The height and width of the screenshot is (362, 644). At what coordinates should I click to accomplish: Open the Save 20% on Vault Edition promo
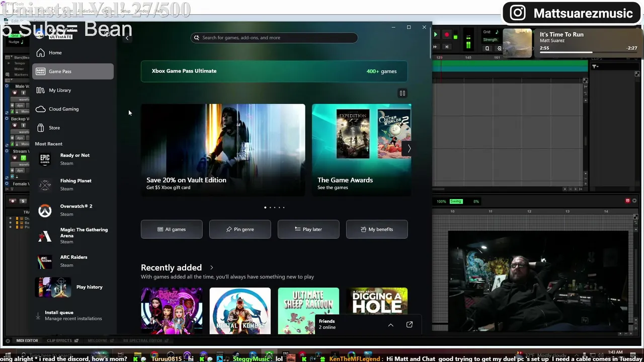click(x=223, y=150)
